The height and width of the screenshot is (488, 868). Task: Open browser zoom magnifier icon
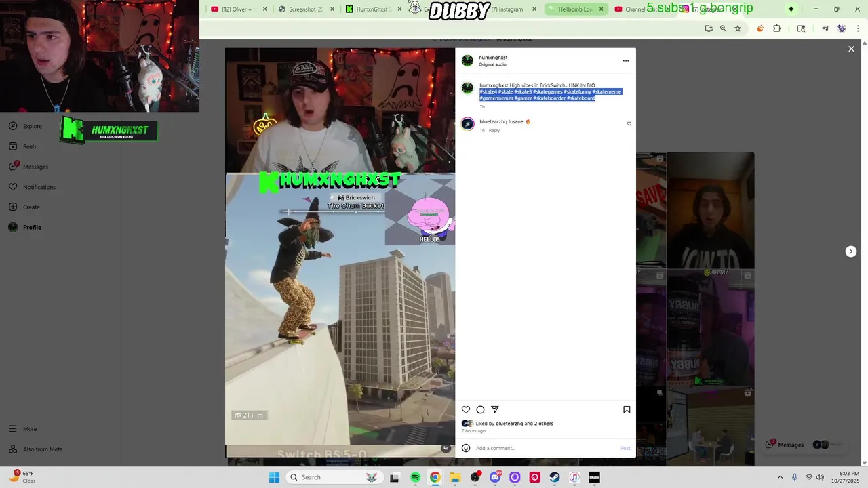coord(723,28)
